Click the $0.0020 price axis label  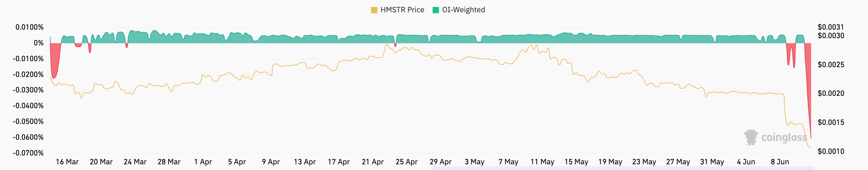click(831, 93)
